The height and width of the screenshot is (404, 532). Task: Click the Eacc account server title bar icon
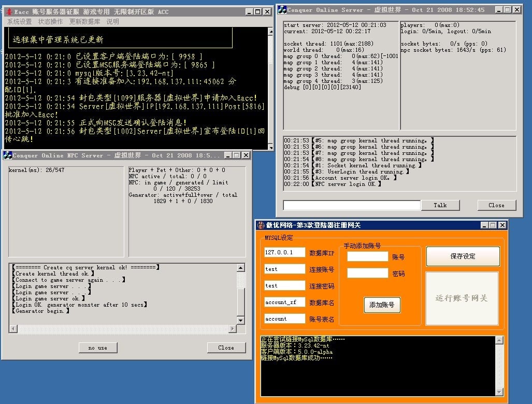[x=9, y=11]
